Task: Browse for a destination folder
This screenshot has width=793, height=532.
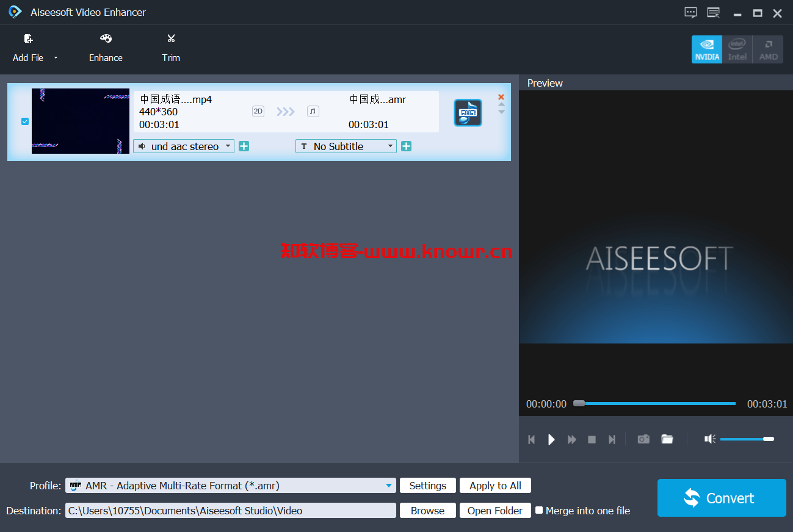Action: 427,511
